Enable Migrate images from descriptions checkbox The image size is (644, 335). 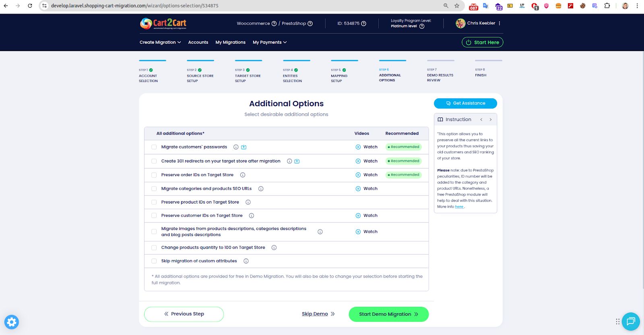click(154, 232)
